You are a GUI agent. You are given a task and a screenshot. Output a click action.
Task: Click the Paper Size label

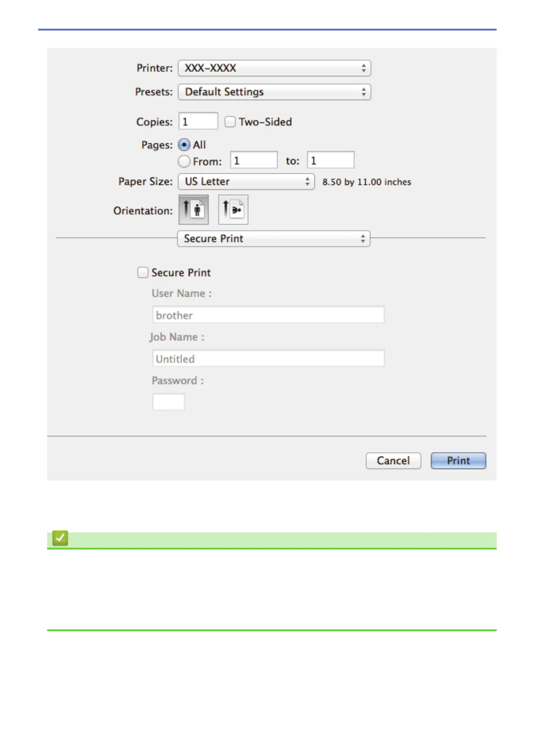[146, 181]
